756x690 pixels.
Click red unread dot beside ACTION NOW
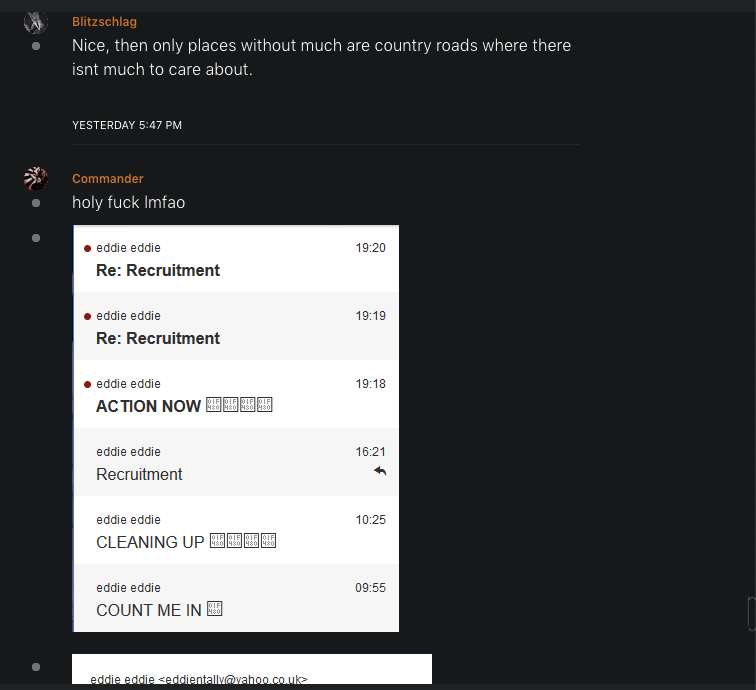coord(88,384)
